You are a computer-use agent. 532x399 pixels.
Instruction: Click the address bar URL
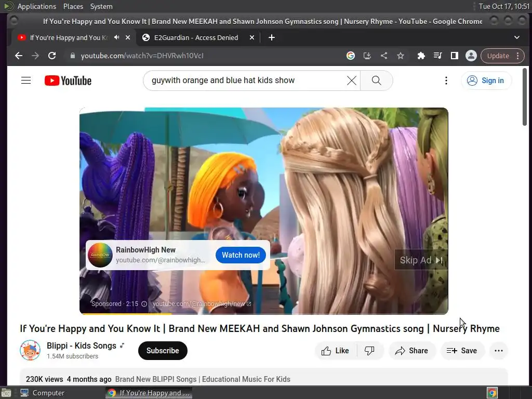click(x=142, y=56)
